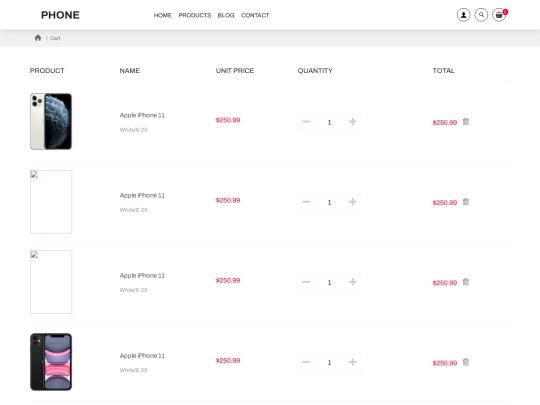Open the white iPhone 11 Pro thumbnail
Screen dimensions: 540x405
click(x=51, y=121)
